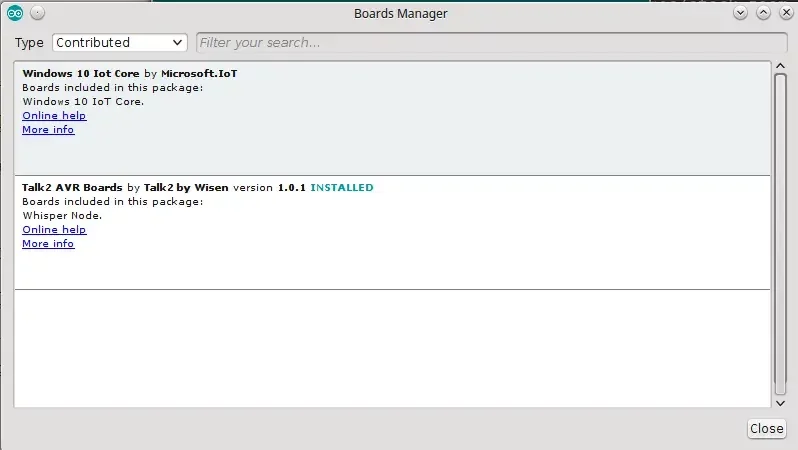This screenshot has height=450, width=798.
Task: Click the scrollbar up arrow
Action: 780,66
